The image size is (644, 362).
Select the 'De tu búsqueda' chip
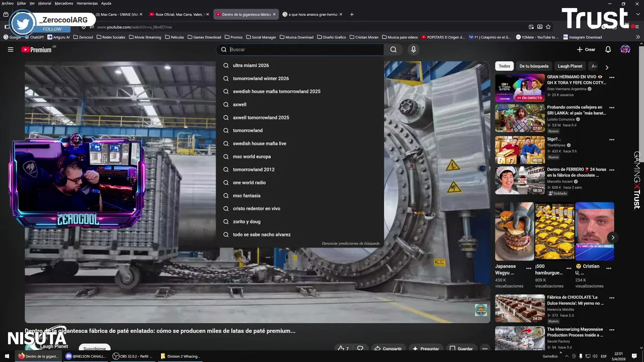coord(534,66)
